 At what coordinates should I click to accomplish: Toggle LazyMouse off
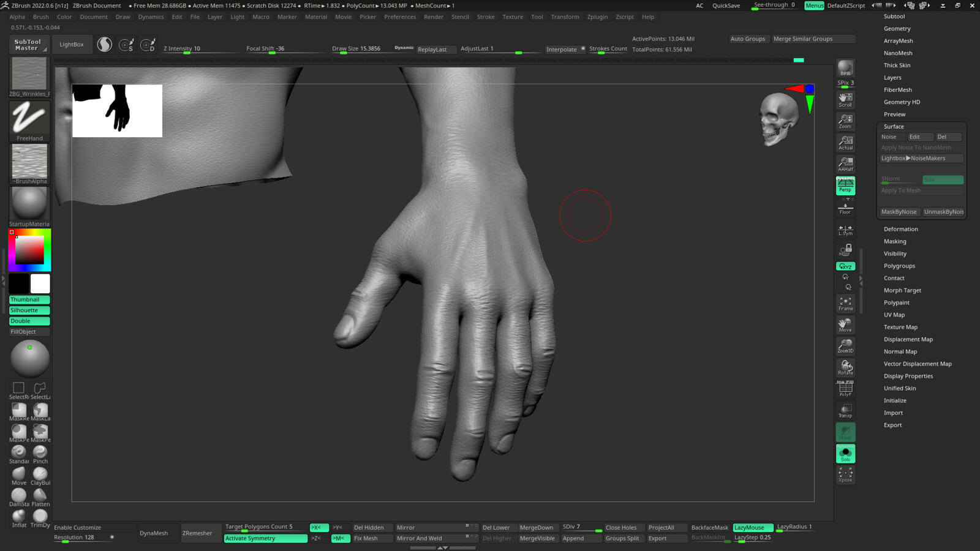click(753, 528)
